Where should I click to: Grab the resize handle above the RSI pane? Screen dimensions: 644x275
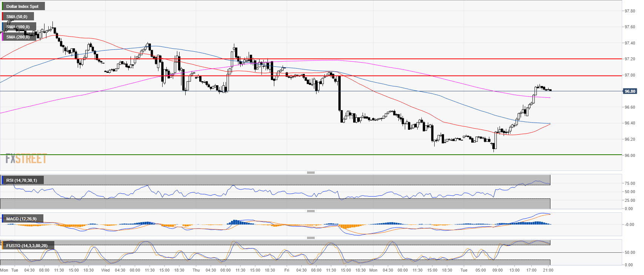(x=310, y=172)
